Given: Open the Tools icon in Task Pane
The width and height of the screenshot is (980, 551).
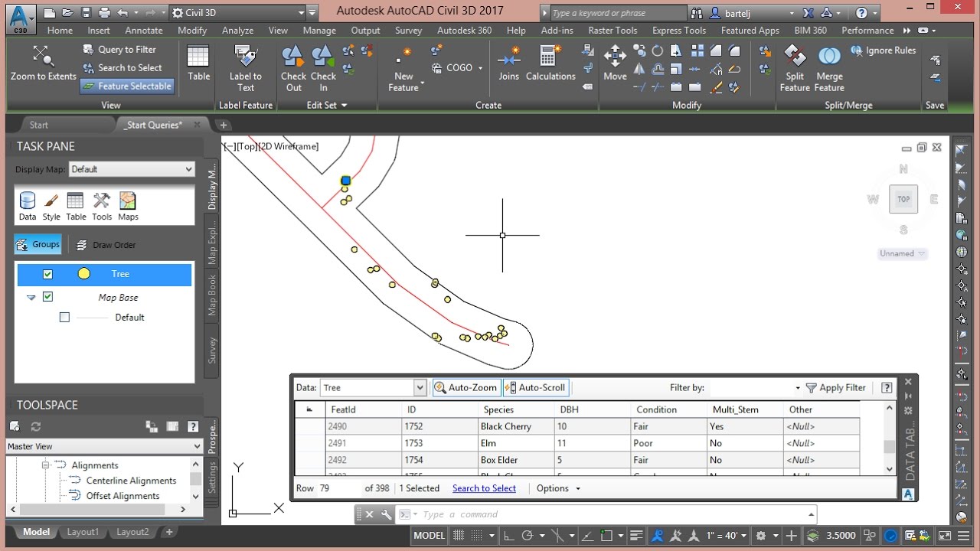Looking at the screenshot, I should (102, 207).
